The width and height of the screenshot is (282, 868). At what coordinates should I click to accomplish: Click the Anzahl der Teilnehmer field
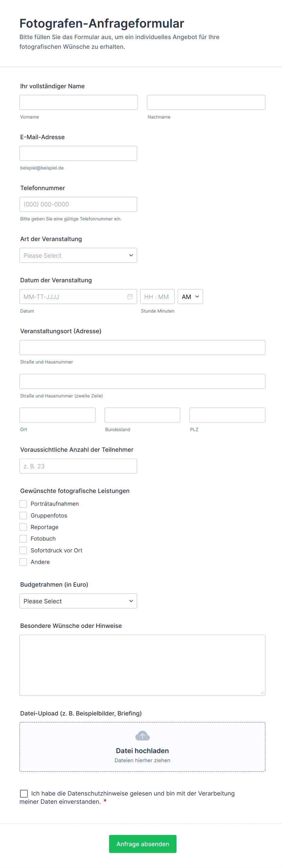point(78,466)
